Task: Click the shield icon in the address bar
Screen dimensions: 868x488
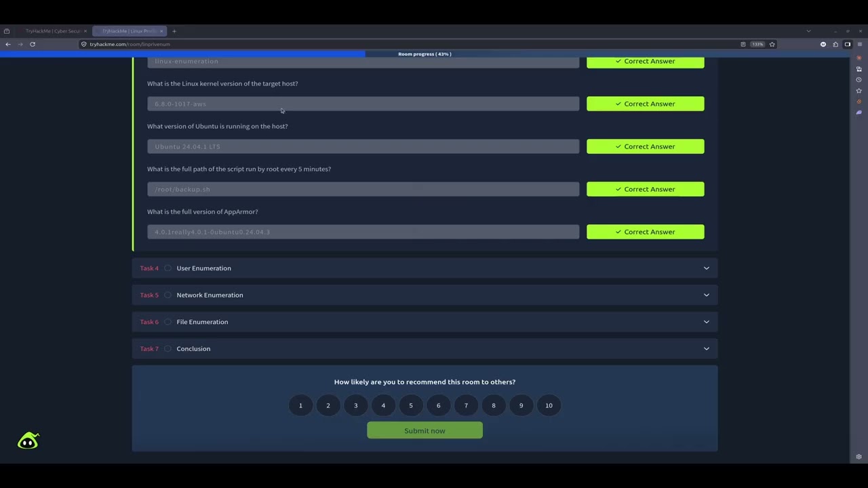Action: (84, 44)
